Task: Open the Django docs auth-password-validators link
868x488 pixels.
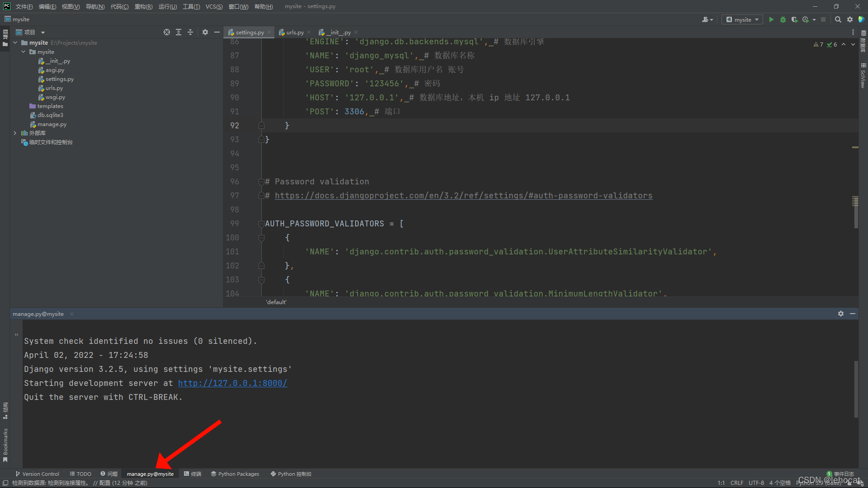Action: [x=463, y=196]
